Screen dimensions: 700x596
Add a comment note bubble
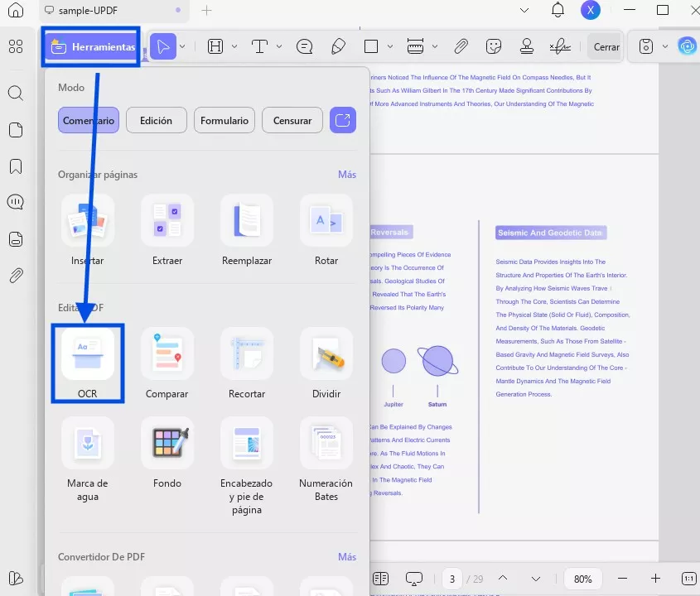[305, 46]
